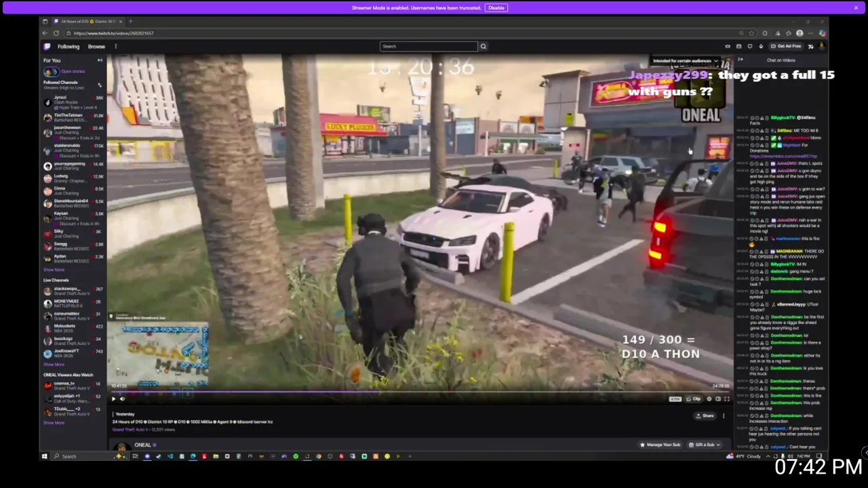
Task: Open the three-dot more menu beside Browse
Action: [115, 47]
